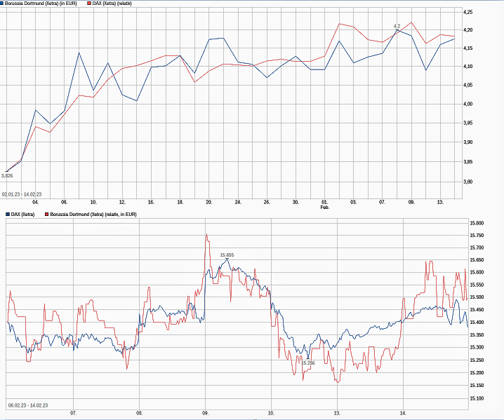Click the red Borussia Dortmund legend swatch, bottom chart
This screenshot has height=420, width=504.
[x=47, y=214]
